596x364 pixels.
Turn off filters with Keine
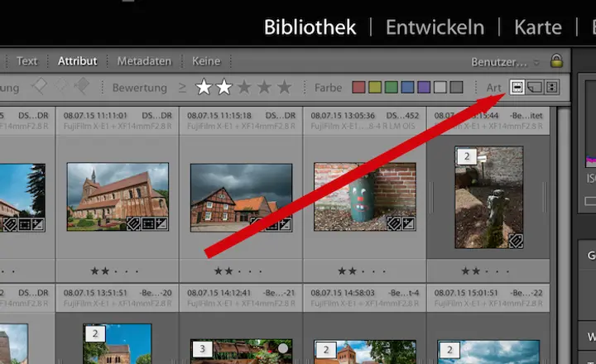point(206,60)
